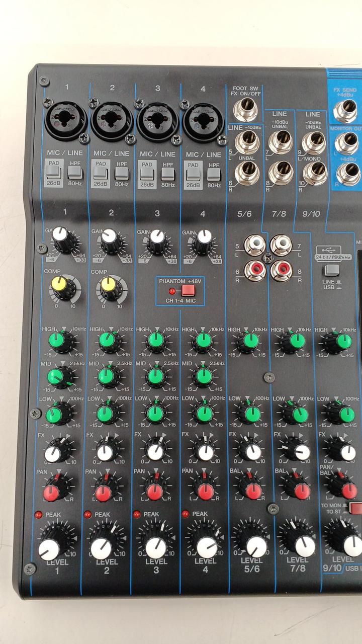The width and height of the screenshot is (362, 644).
Task: Click the line 7 L input jack
Action: [x=280, y=142]
